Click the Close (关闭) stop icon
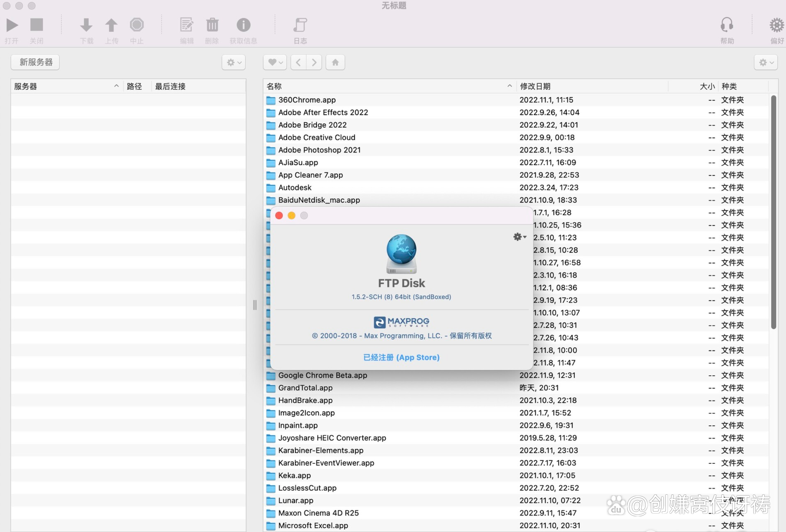 (36, 25)
